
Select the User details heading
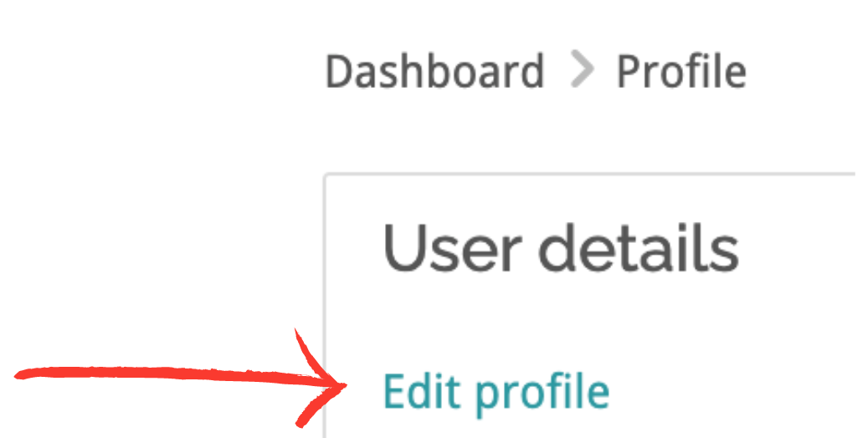tap(560, 249)
